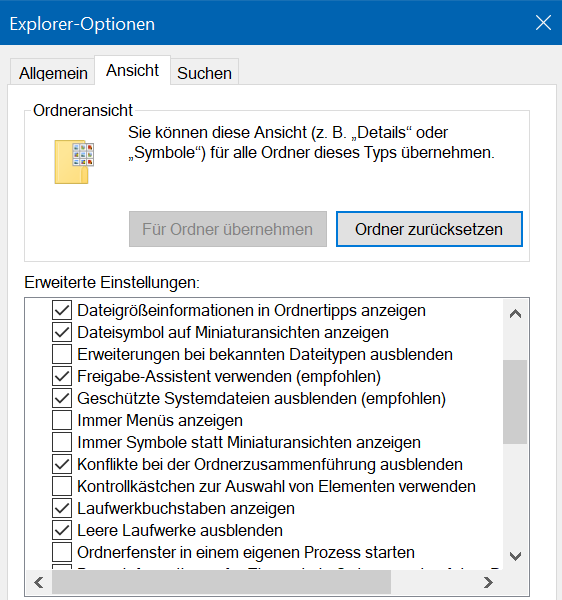Switch to the Allgemein tab
Screen dimensions: 562x600
(53, 72)
